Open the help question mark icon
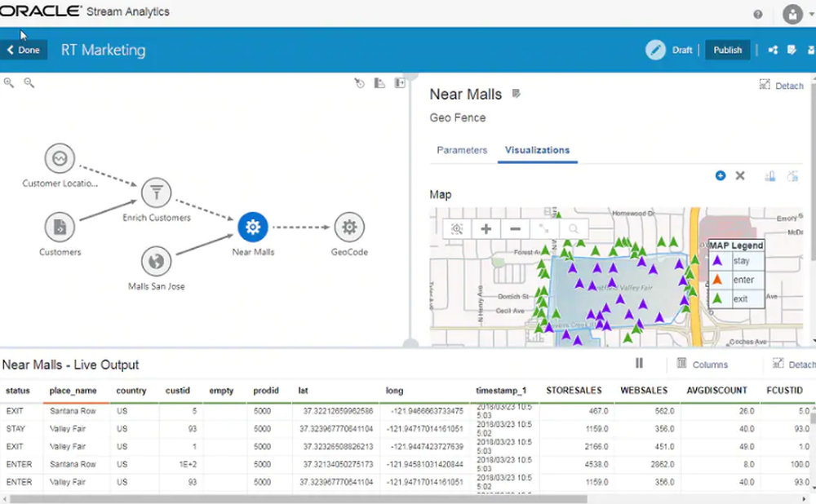This screenshot has height=504, width=816. [x=758, y=14]
